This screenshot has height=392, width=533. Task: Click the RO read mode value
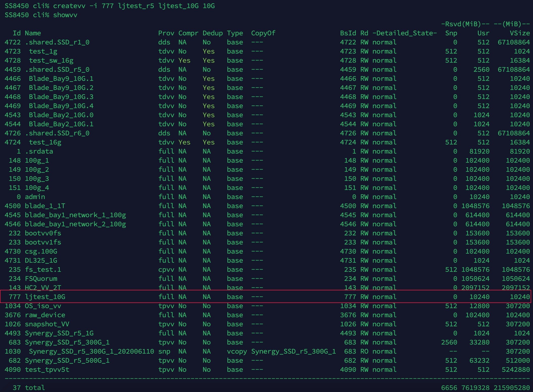point(364,351)
